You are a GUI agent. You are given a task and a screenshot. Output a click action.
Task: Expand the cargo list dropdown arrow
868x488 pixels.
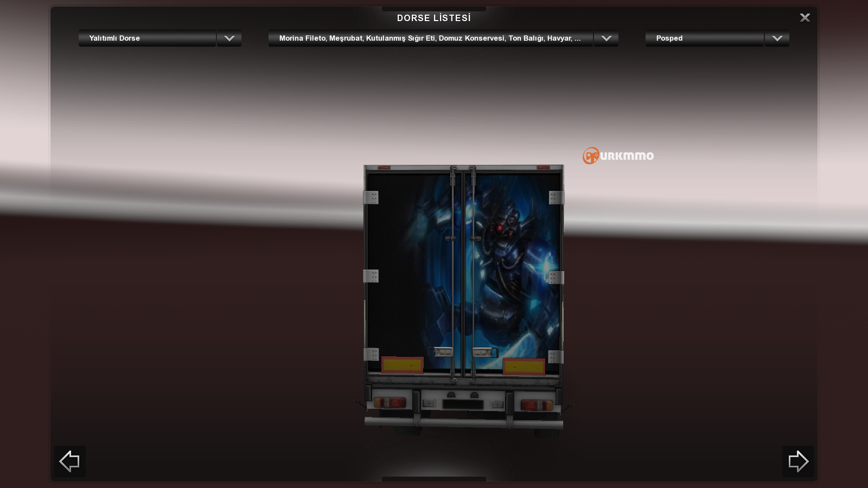[607, 38]
